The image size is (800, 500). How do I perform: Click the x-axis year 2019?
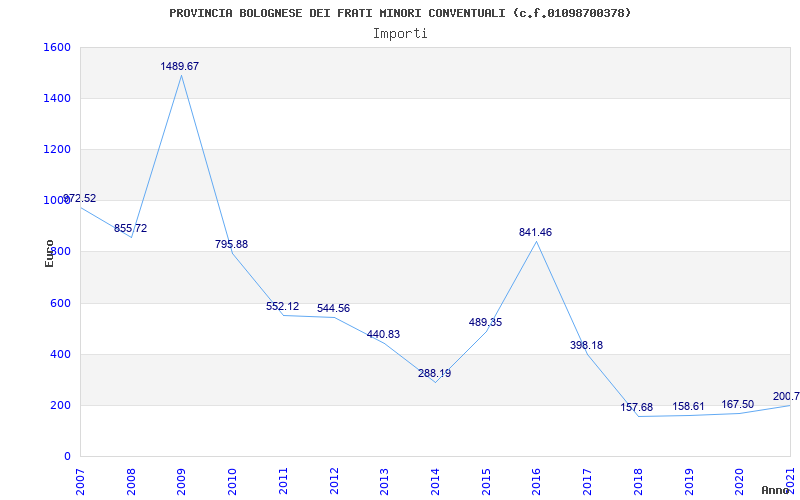coord(689,481)
